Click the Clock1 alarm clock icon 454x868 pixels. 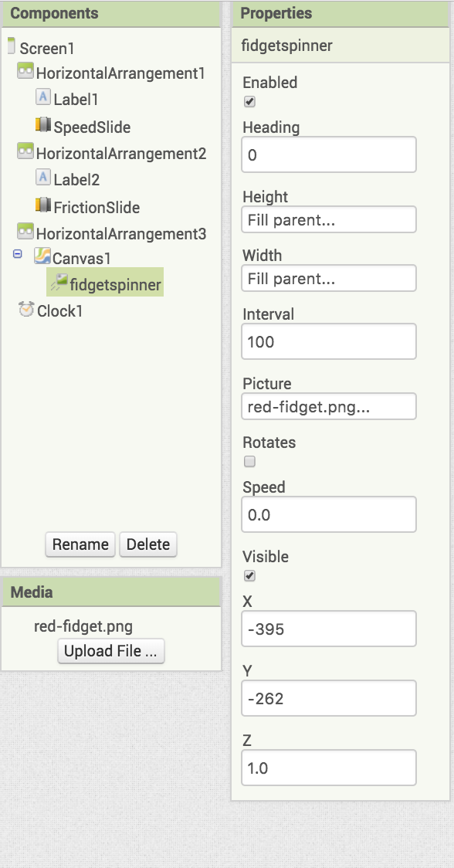[26, 309]
